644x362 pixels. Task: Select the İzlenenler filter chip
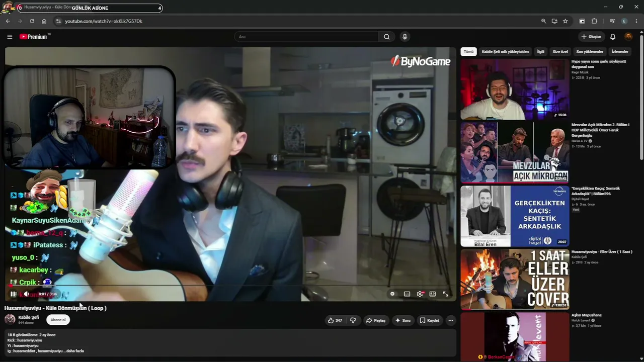(620, 52)
